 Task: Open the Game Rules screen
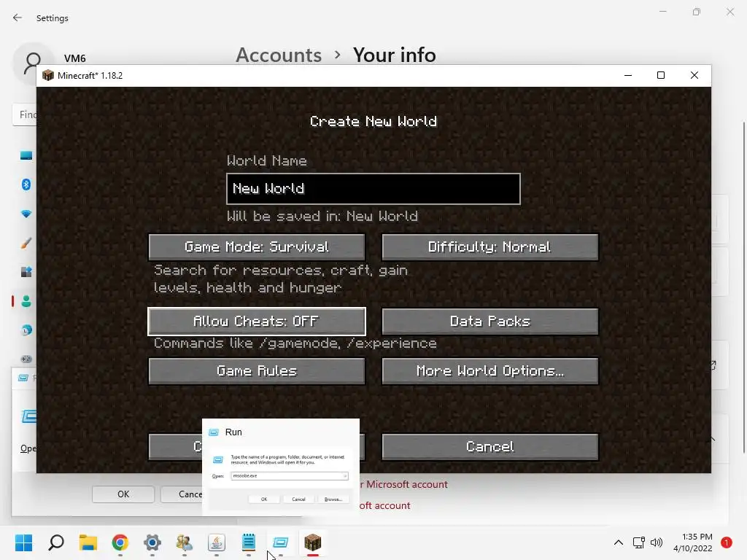[257, 371]
